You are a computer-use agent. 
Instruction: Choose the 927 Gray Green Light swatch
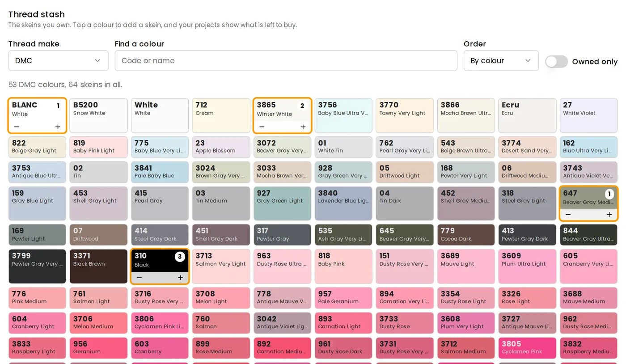pos(282,203)
